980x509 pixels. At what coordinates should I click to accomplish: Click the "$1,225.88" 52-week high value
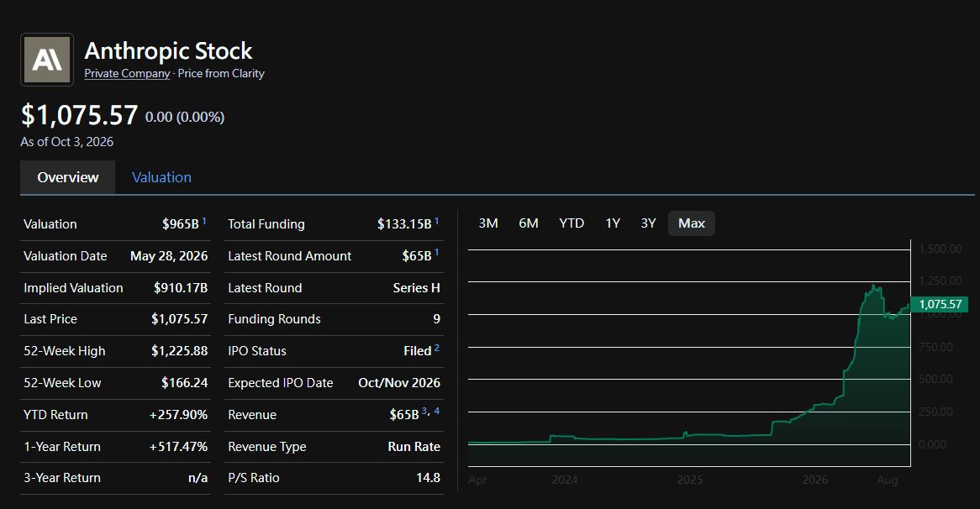tap(179, 351)
